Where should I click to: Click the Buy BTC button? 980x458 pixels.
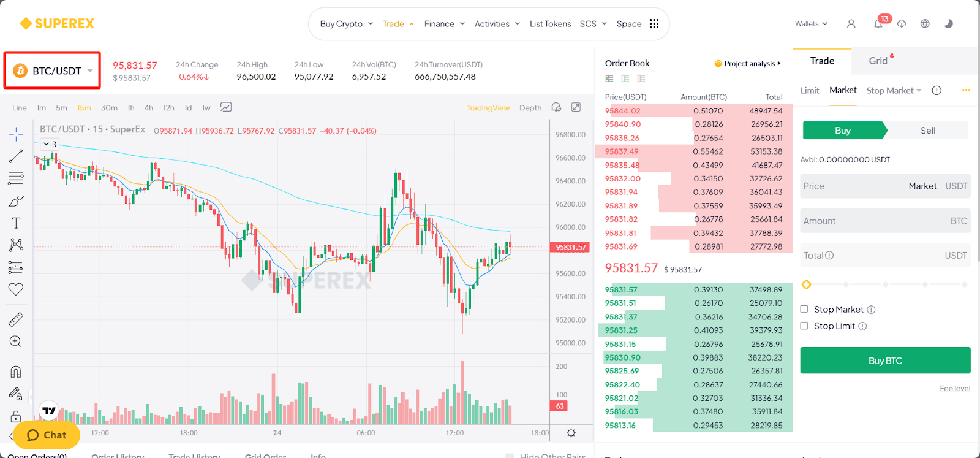[x=885, y=361]
